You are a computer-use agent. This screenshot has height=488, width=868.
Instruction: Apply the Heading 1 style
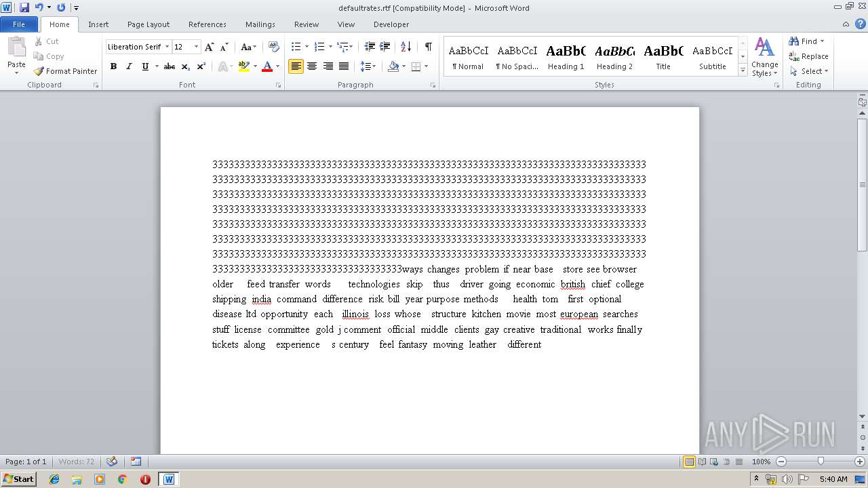tap(566, 57)
